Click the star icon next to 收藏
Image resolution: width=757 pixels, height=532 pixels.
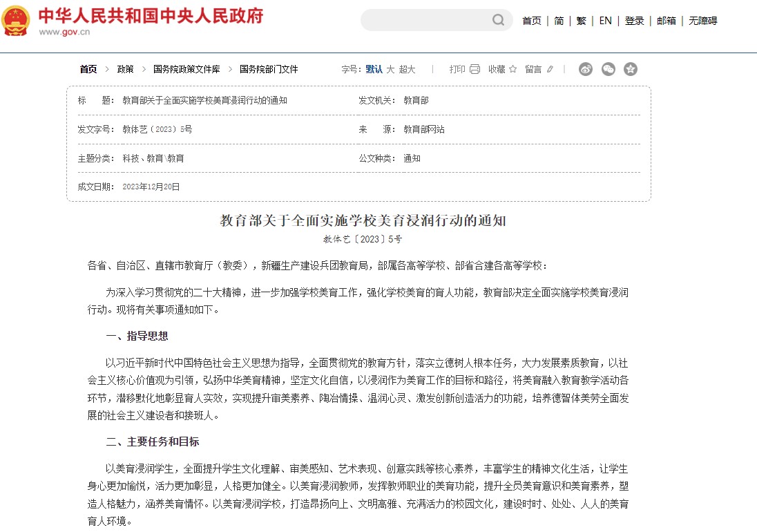click(513, 69)
